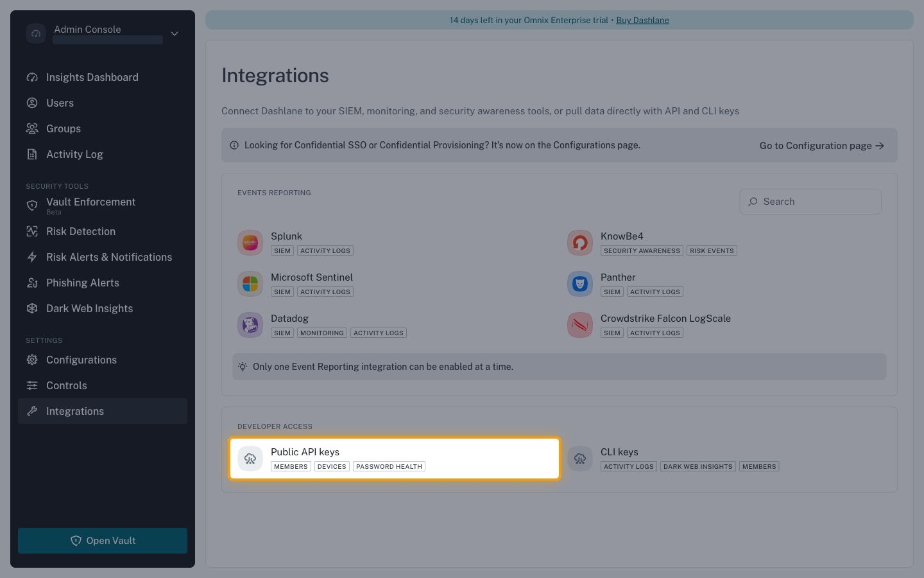Open Dark Web Insights page
The image size is (924, 578).
[x=103, y=308]
